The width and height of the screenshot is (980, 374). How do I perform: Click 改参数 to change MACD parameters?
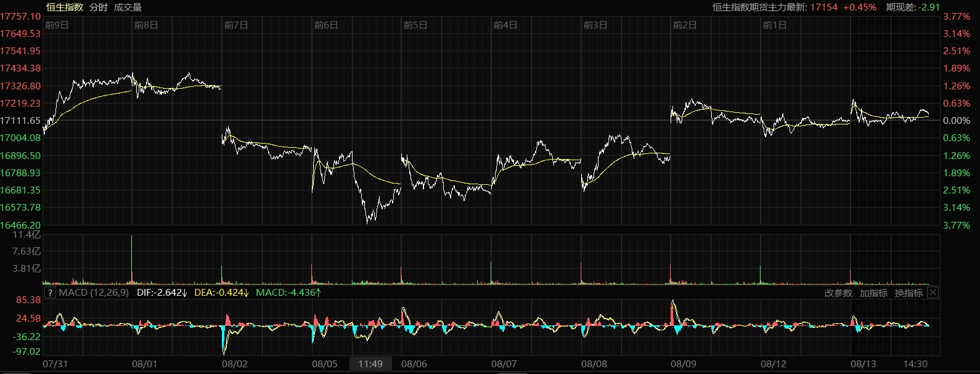(838, 293)
